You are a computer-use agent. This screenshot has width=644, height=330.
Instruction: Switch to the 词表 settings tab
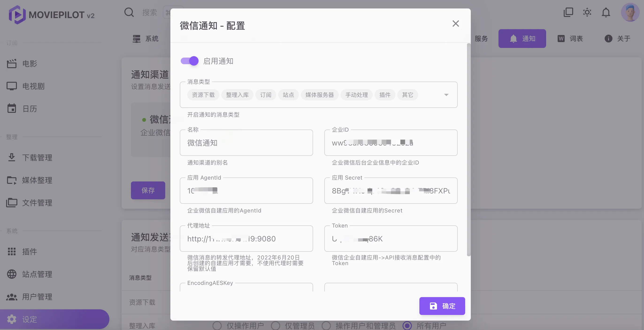pos(570,39)
